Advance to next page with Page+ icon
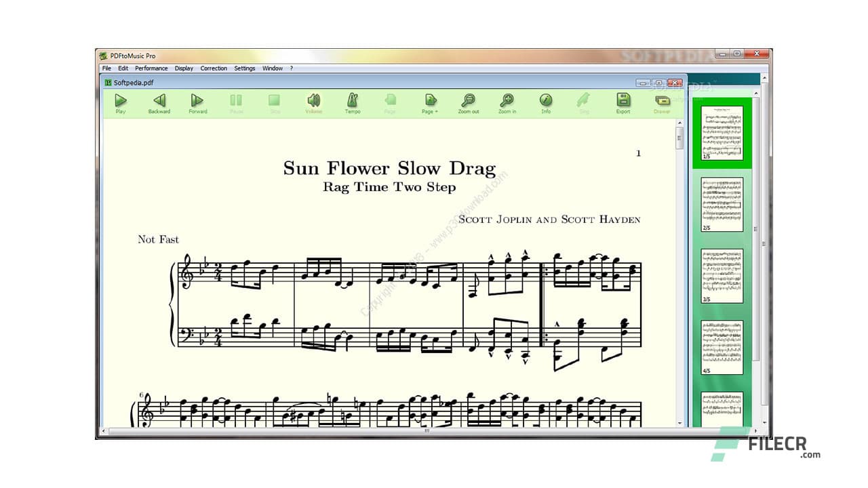Viewport: 868px width, 488px height. [x=429, y=102]
